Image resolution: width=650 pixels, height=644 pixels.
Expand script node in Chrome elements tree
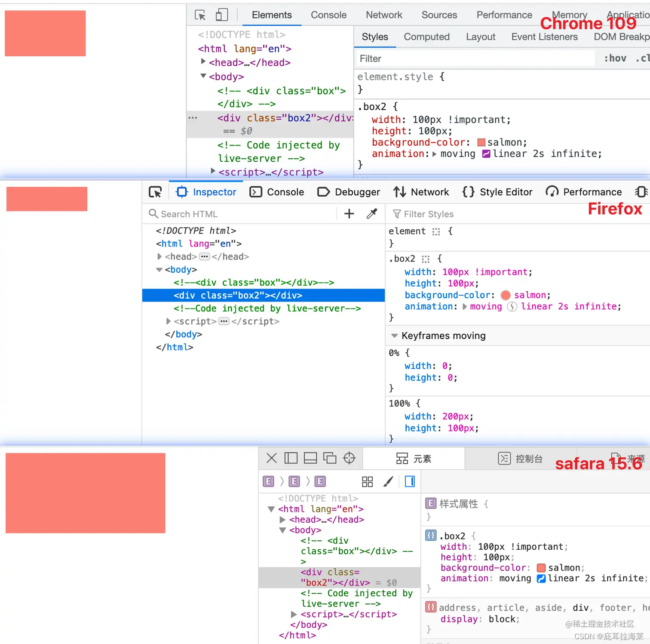(x=213, y=171)
